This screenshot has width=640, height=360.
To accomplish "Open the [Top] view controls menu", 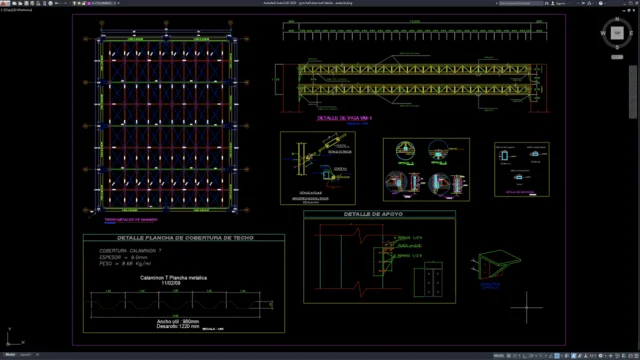I will pos(7,10).
